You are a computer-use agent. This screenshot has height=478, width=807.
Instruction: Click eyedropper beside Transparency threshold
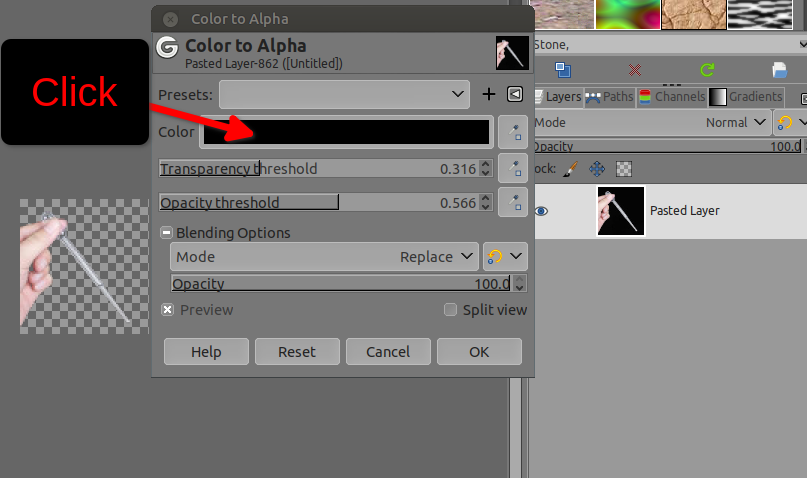pos(513,168)
